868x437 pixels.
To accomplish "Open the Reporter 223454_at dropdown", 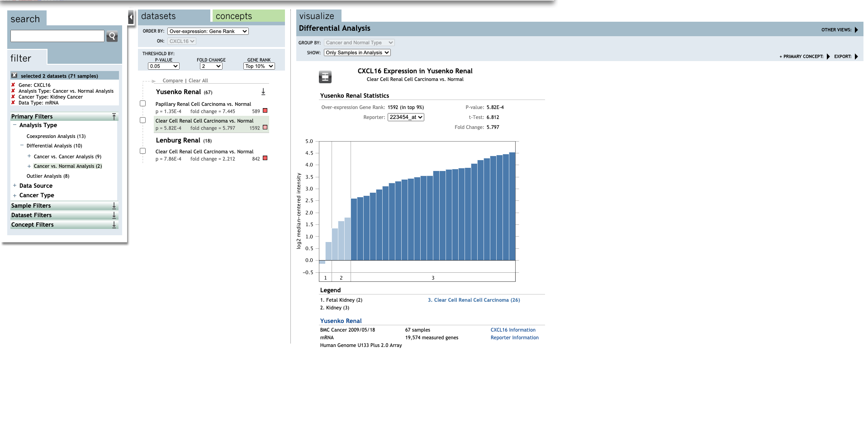I will point(406,117).
